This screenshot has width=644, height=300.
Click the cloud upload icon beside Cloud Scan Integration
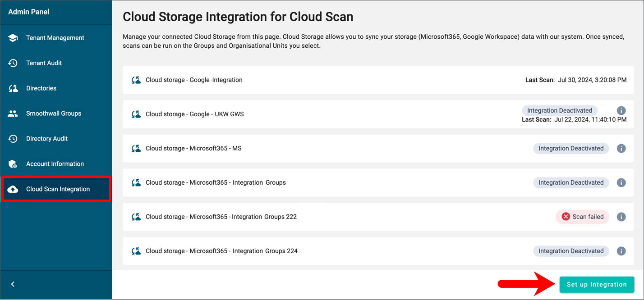[x=13, y=189]
